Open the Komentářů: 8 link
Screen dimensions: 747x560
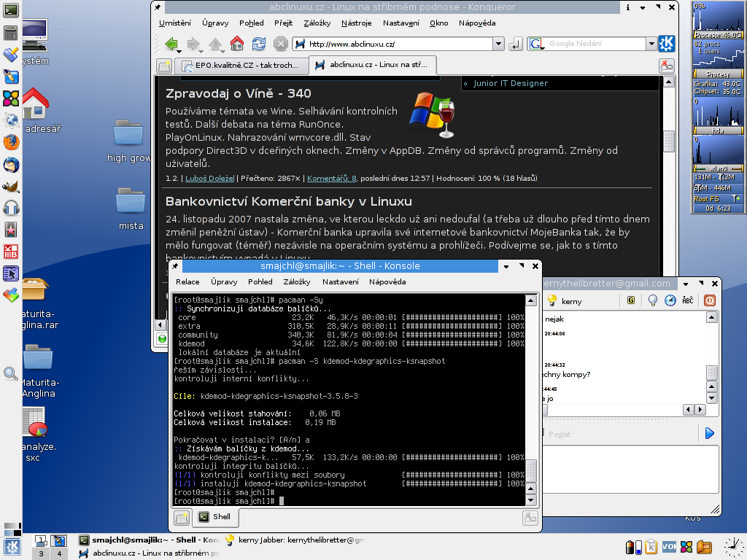pyautogui.click(x=332, y=178)
